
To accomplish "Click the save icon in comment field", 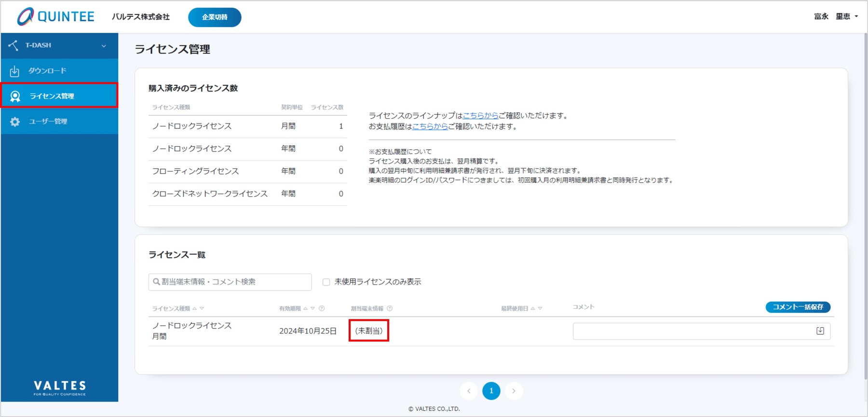I will tap(820, 331).
